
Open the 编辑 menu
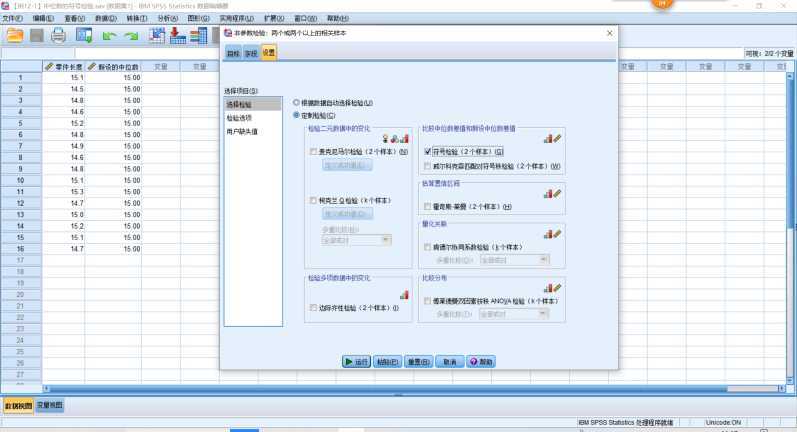click(x=43, y=18)
